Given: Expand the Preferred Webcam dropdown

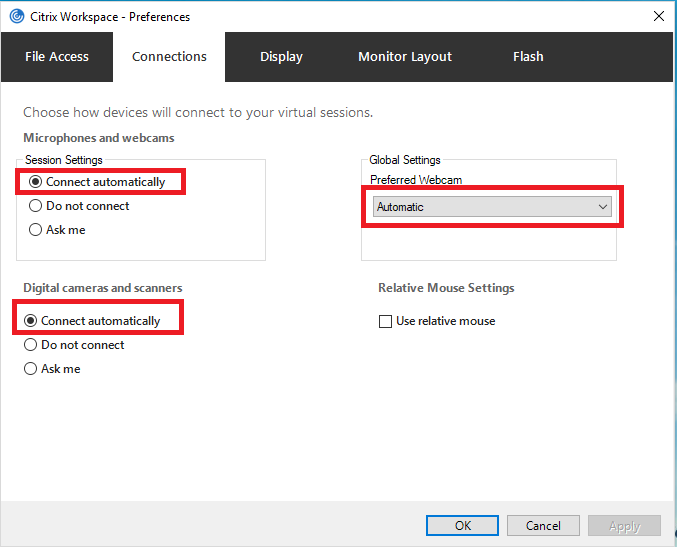Looking at the screenshot, I should (x=492, y=207).
